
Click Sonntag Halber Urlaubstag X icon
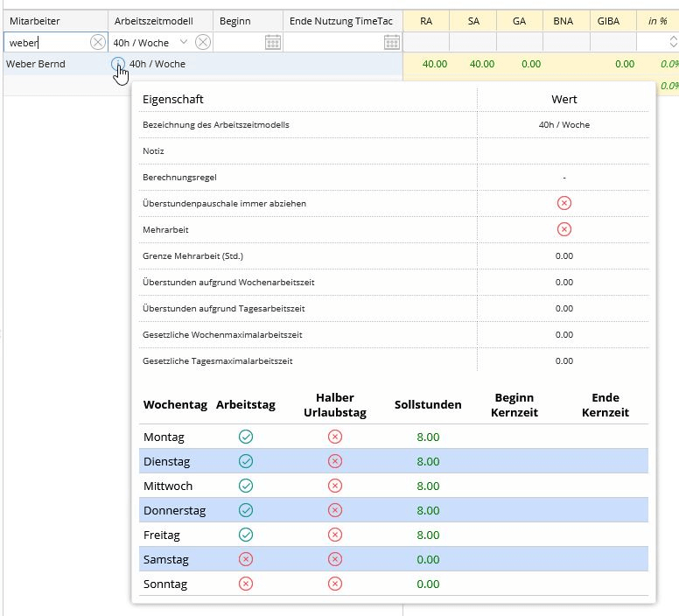(x=334, y=584)
